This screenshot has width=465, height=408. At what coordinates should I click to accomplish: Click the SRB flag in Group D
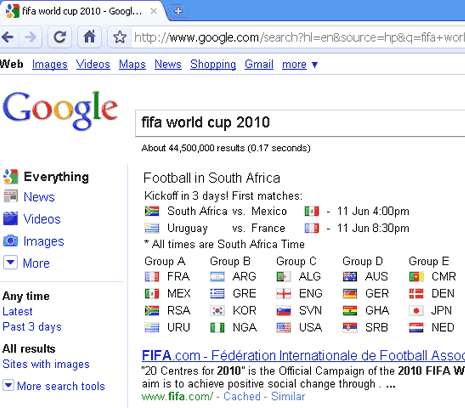(350, 328)
